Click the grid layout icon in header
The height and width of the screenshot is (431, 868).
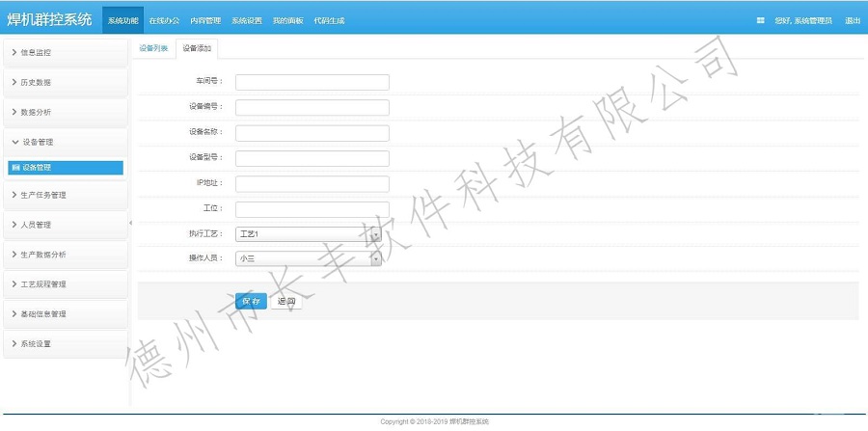(x=760, y=20)
